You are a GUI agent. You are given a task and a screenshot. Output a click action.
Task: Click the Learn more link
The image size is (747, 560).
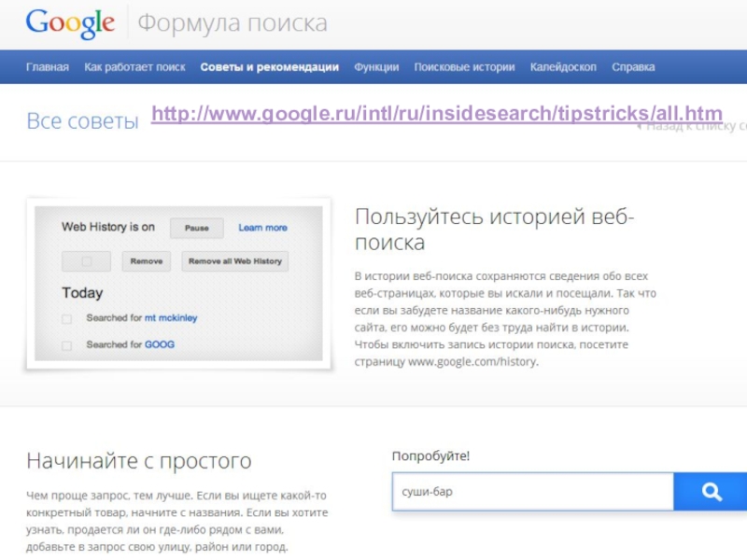tap(262, 228)
